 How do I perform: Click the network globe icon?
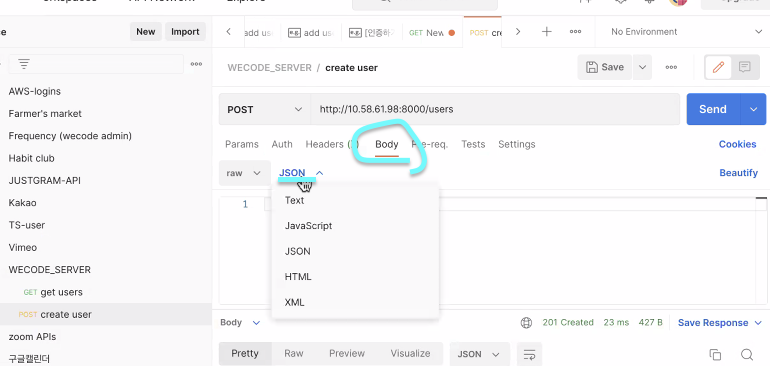[526, 323]
